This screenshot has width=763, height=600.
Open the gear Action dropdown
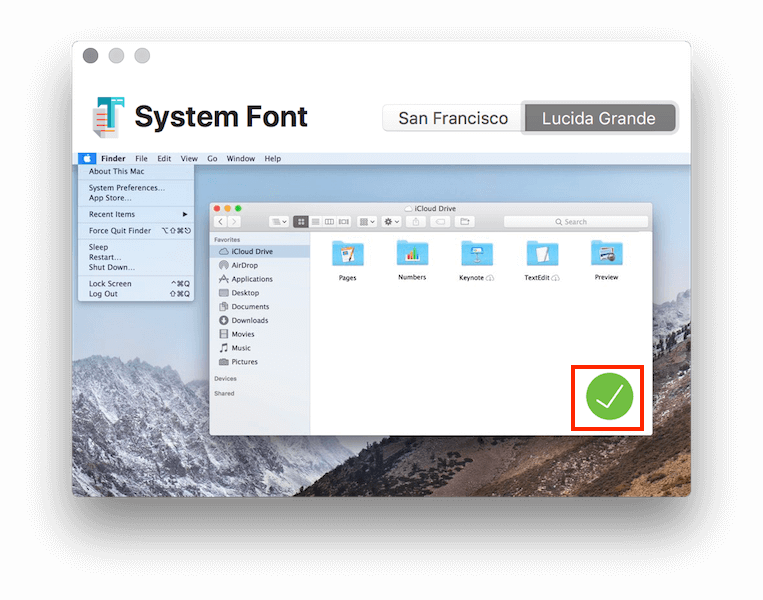pyautogui.click(x=391, y=222)
